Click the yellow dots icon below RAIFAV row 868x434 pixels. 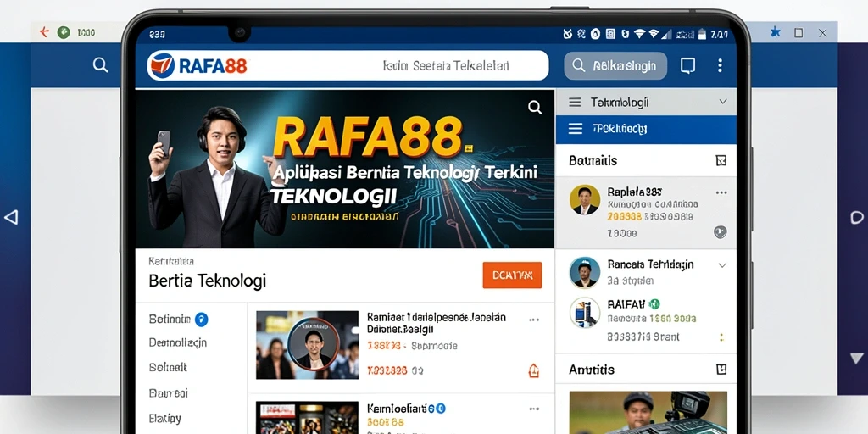[721, 337]
